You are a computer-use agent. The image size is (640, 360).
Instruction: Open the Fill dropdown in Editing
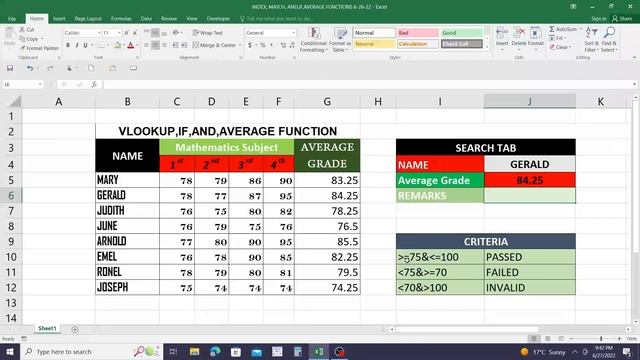(x=558, y=38)
